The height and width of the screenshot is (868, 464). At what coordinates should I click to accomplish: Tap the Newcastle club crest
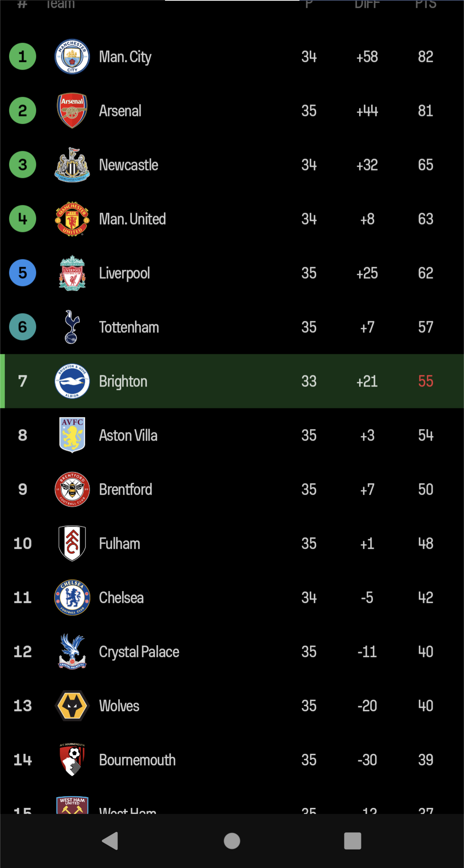pyautogui.click(x=72, y=165)
